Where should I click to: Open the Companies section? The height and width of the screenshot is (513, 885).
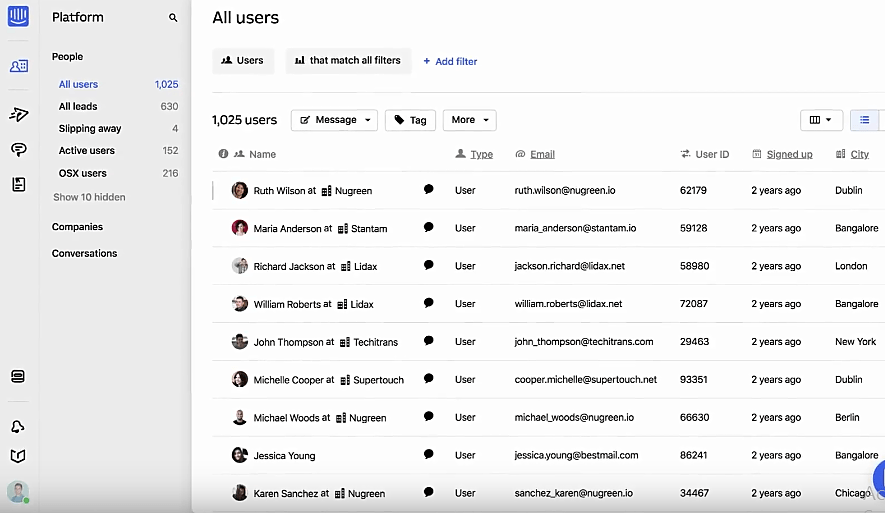[x=77, y=227]
